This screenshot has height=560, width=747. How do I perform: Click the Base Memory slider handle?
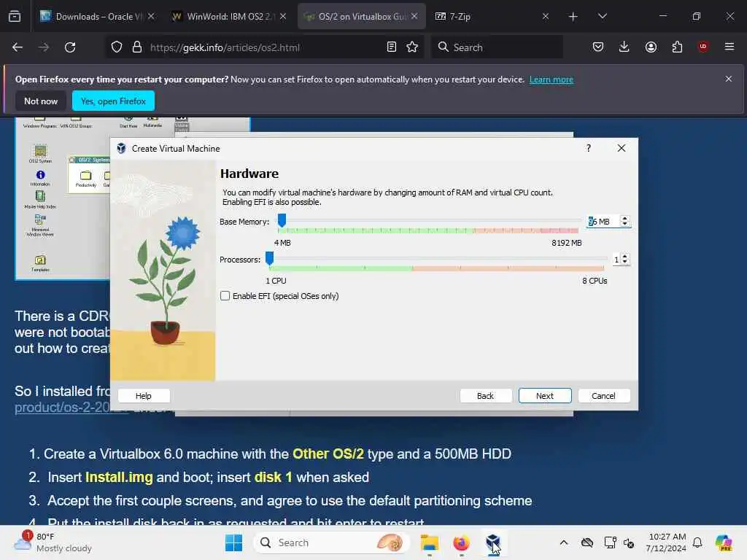[x=282, y=220]
